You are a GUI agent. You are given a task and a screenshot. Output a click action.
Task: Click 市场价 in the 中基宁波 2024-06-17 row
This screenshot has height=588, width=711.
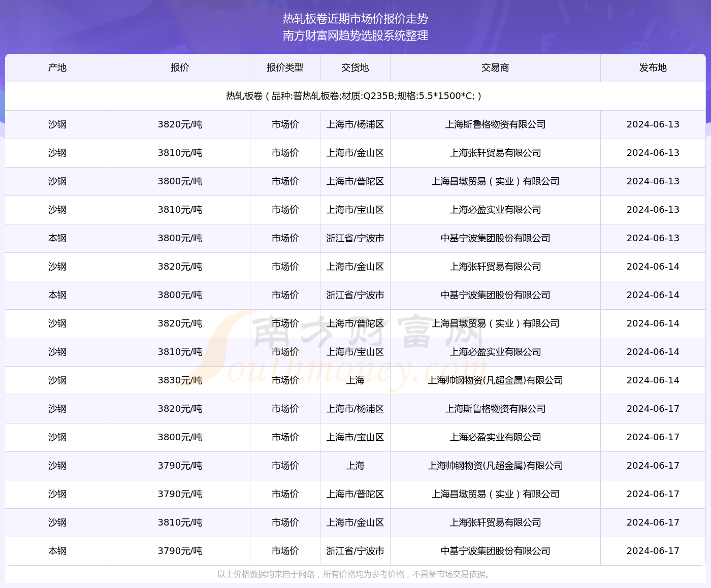coord(285,551)
